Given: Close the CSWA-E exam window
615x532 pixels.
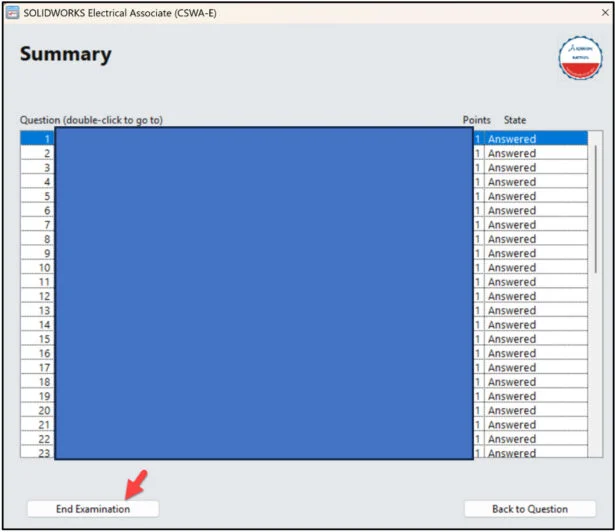Looking at the screenshot, I should click(604, 12).
